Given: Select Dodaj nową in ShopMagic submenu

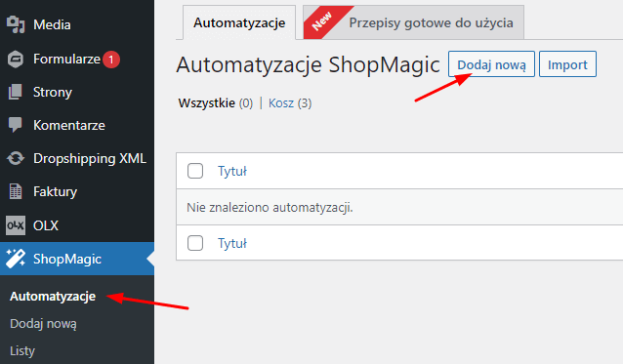Looking at the screenshot, I should pyautogui.click(x=43, y=324).
